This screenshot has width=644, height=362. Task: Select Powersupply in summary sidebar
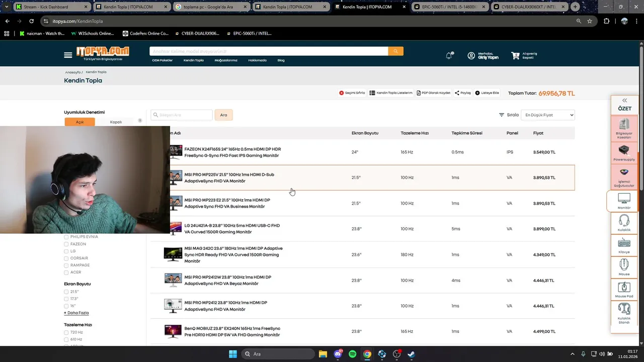(x=624, y=153)
